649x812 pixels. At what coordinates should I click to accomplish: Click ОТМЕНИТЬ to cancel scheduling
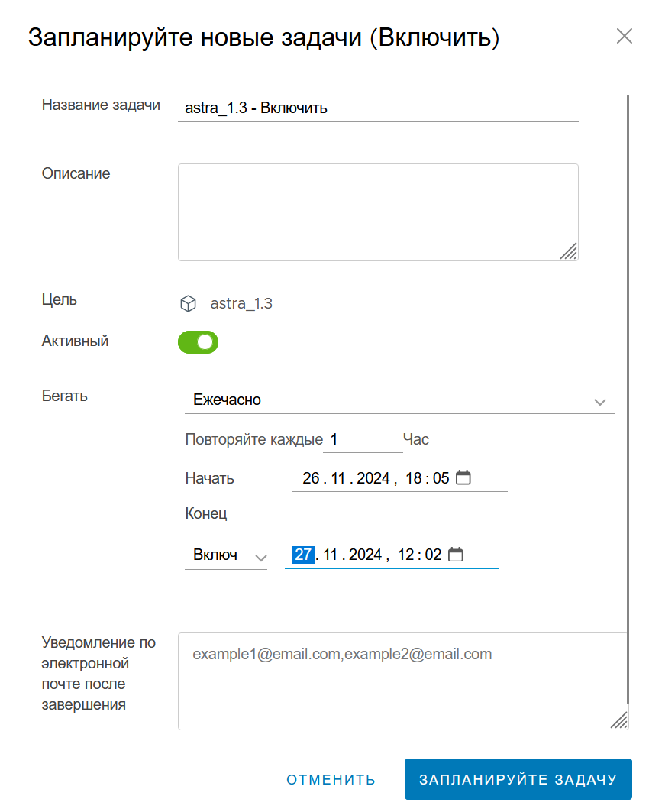tap(331, 779)
